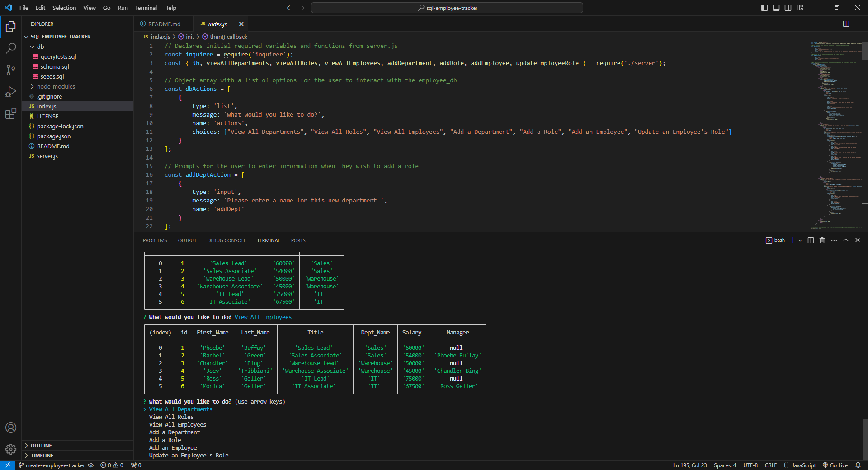
Task: Click the create-employee-tracker git branch indicator
Action: [56, 465]
